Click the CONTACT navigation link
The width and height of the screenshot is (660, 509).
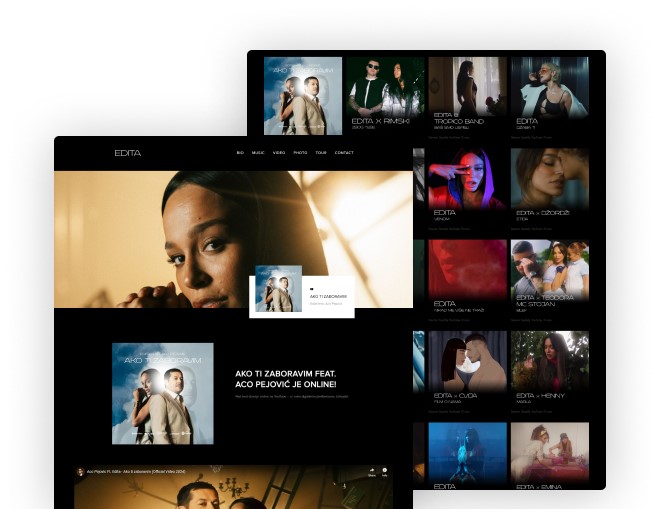[344, 153]
